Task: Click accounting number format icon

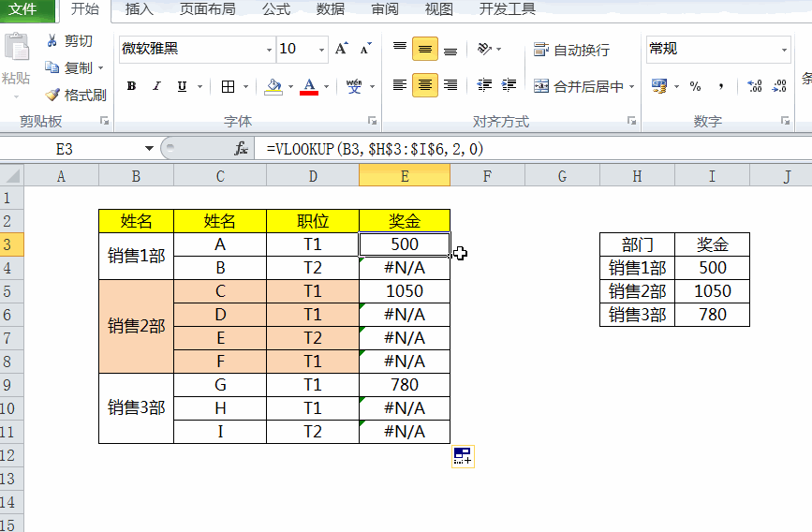Action: pos(659,86)
